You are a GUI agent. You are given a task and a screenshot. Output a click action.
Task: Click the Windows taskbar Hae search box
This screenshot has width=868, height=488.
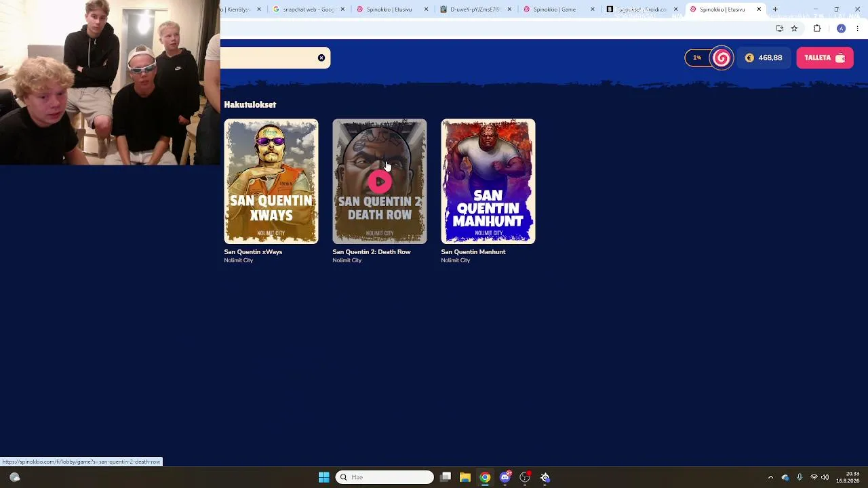pos(384,477)
